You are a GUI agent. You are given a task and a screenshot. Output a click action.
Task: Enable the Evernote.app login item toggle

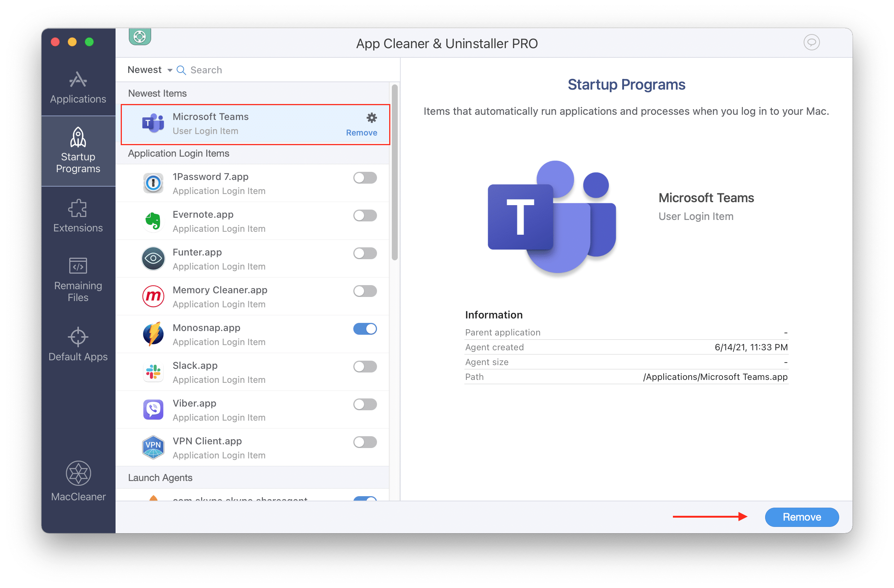(x=365, y=216)
